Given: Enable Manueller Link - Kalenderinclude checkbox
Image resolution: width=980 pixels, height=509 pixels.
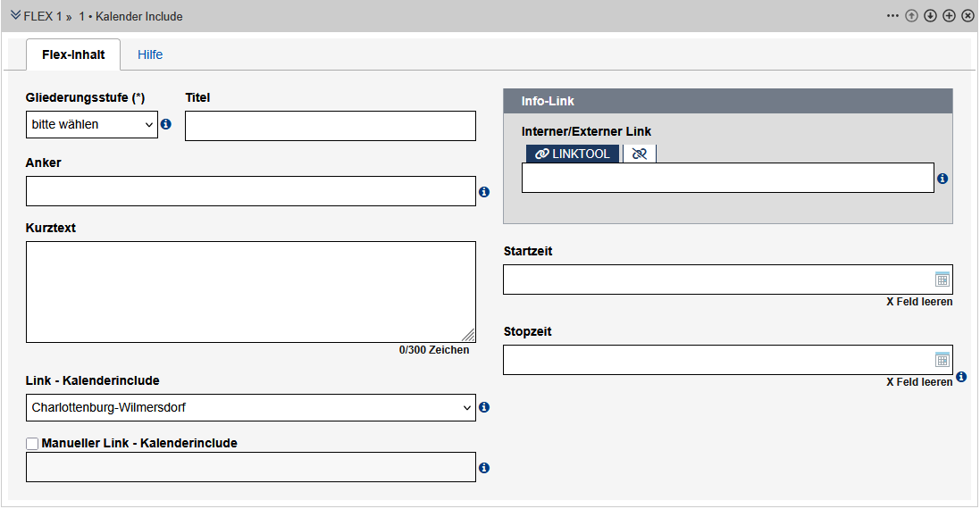Looking at the screenshot, I should click(33, 443).
